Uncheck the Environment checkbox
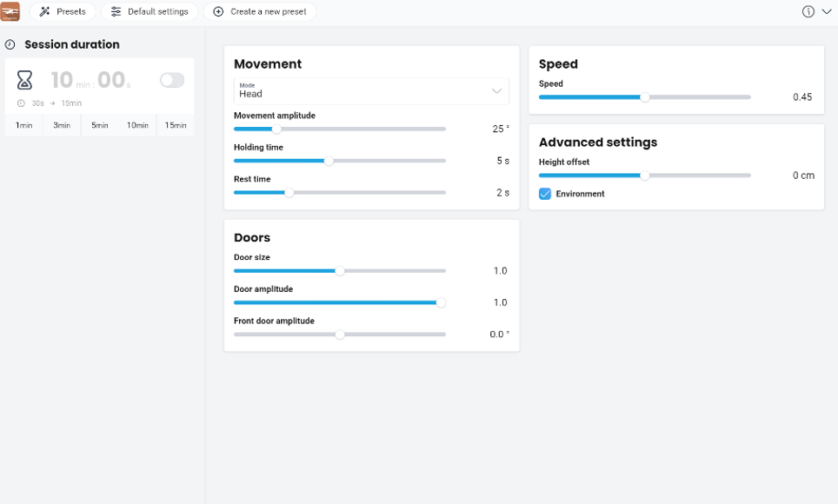 pyautogui.click(x=545, y=194)
